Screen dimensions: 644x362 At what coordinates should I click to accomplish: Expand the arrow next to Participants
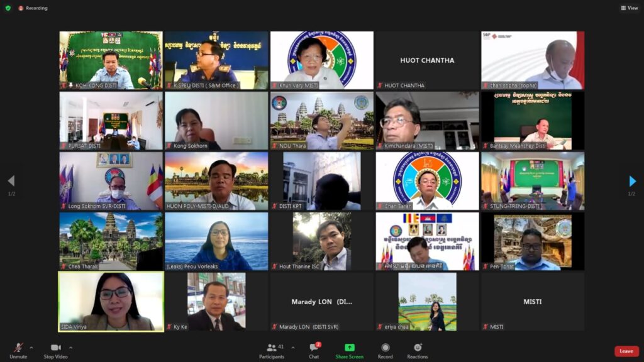(292, 348)
